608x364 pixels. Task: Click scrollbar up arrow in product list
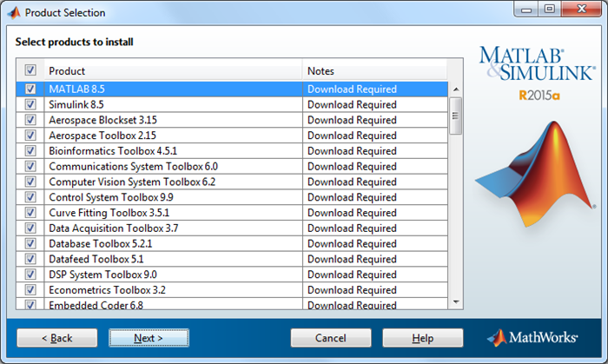(456, 89)
